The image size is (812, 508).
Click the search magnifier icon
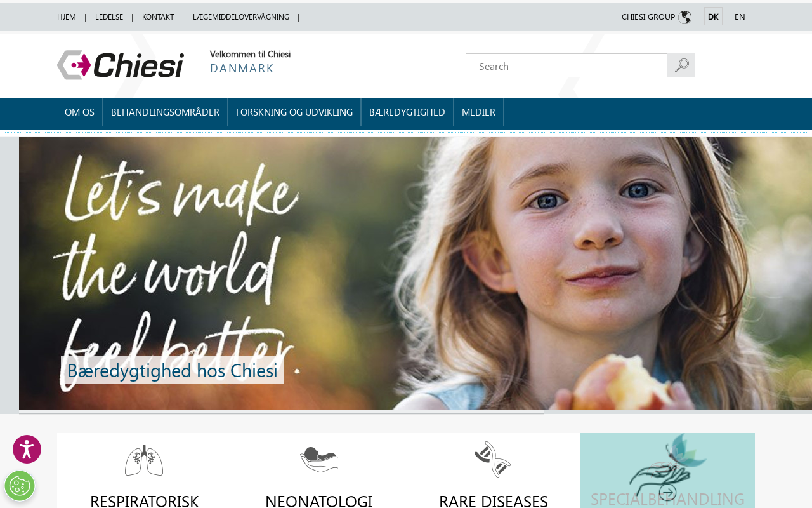[681, 65]
